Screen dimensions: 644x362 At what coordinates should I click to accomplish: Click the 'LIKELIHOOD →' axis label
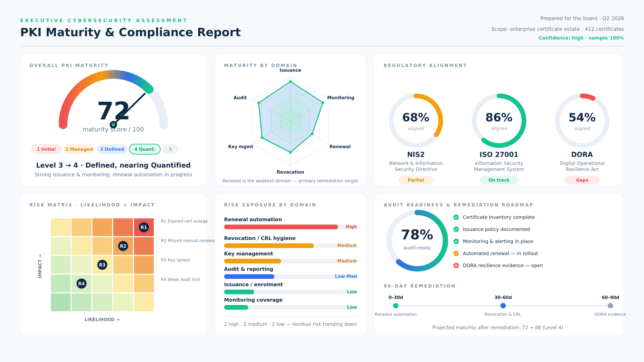point(102,320)
